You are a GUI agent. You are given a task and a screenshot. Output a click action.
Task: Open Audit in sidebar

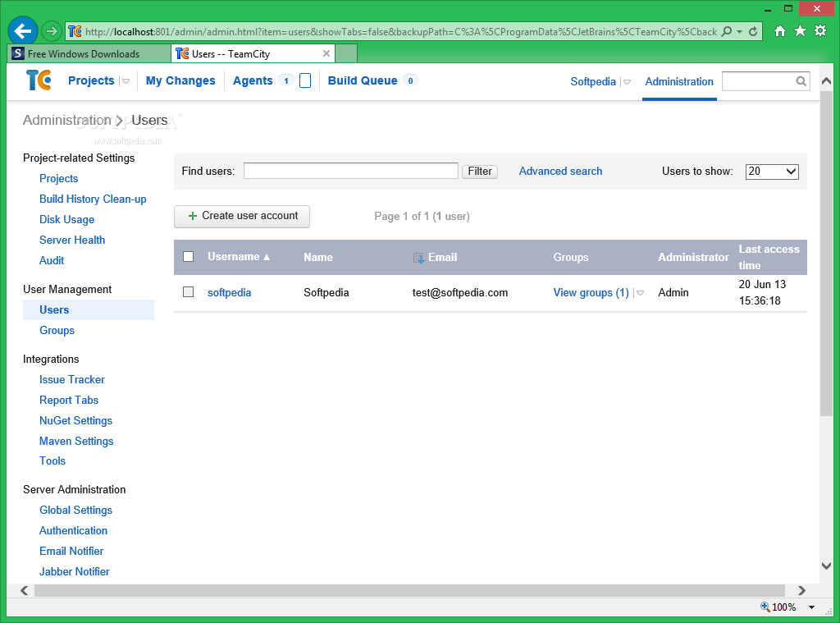pyautogui.click(x=52, y=260)
